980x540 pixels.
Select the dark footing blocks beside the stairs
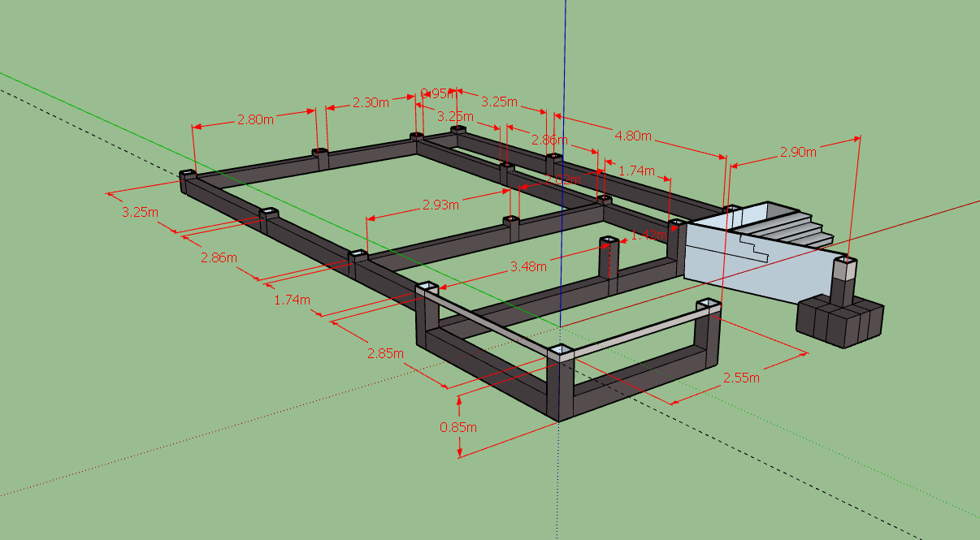point(839,322)
